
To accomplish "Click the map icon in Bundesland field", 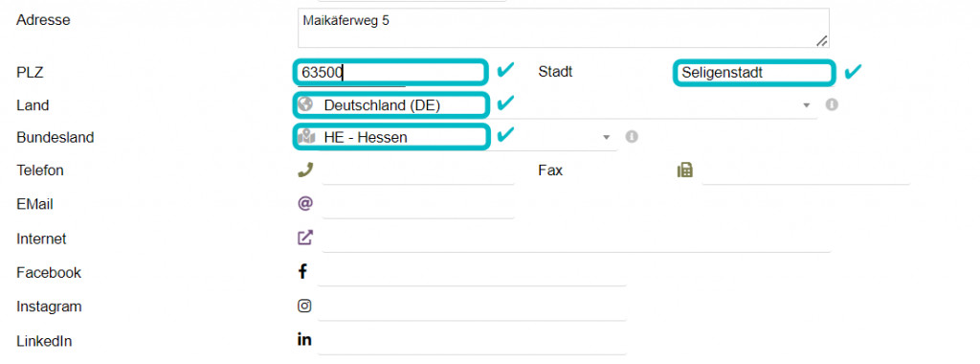I will [306, 136].
